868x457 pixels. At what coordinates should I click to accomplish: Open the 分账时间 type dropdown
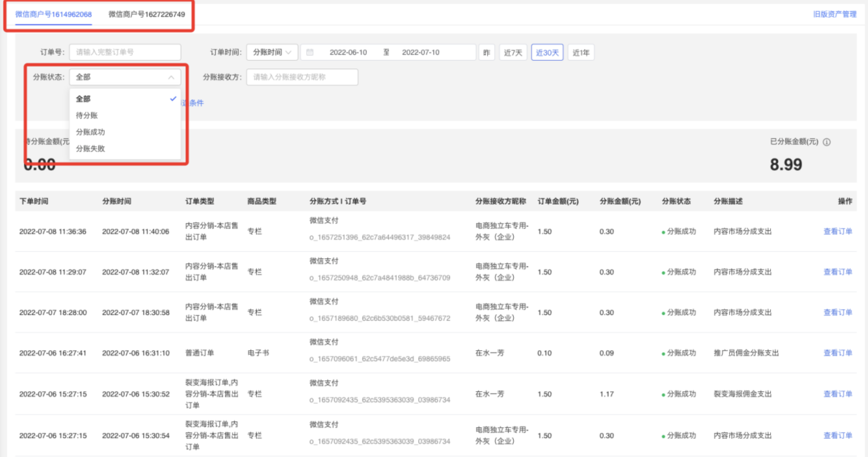coord(272,52)
